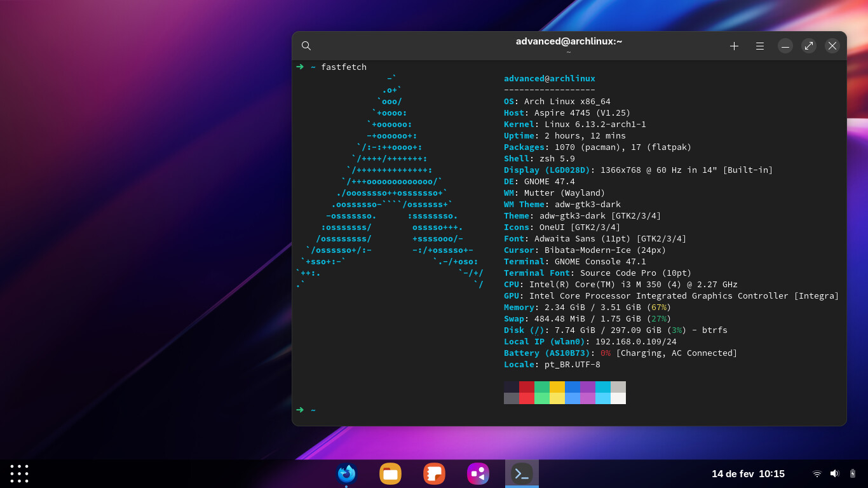Click the typed fastfetch command
The image size is (868, 488).
(x=344, y=67)
